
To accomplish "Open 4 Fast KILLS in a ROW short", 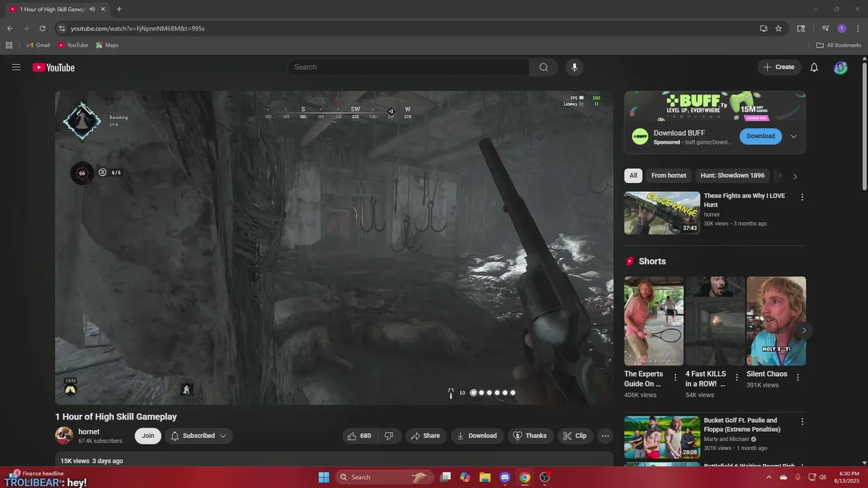I will coord(715,321).
